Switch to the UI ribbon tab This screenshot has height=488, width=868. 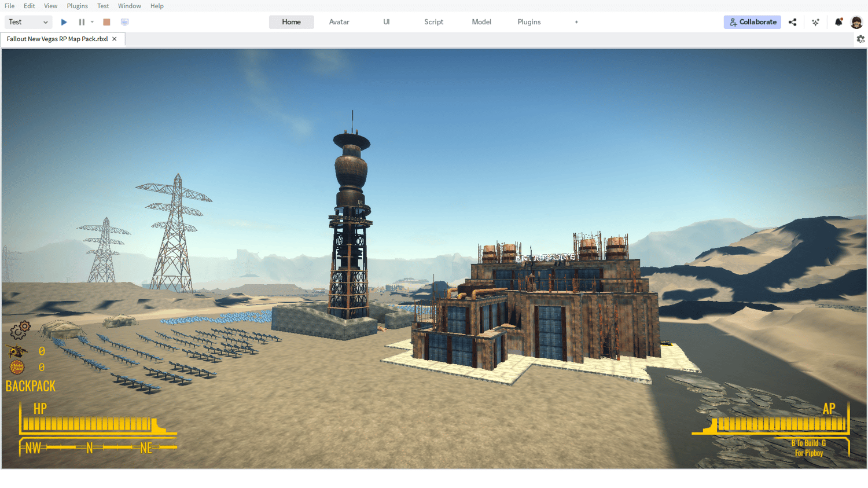[387, 22]
